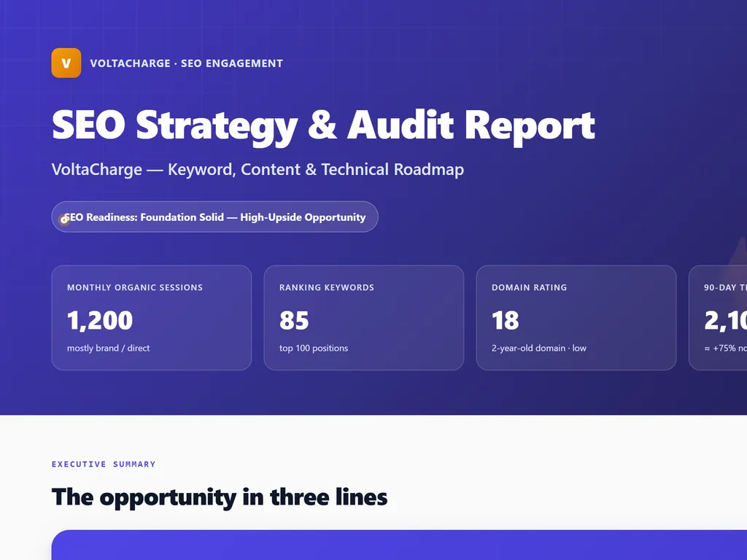Click the 85 ranking keywords value
This screenshot has width=747, height=560.
(x=294, y=320)
